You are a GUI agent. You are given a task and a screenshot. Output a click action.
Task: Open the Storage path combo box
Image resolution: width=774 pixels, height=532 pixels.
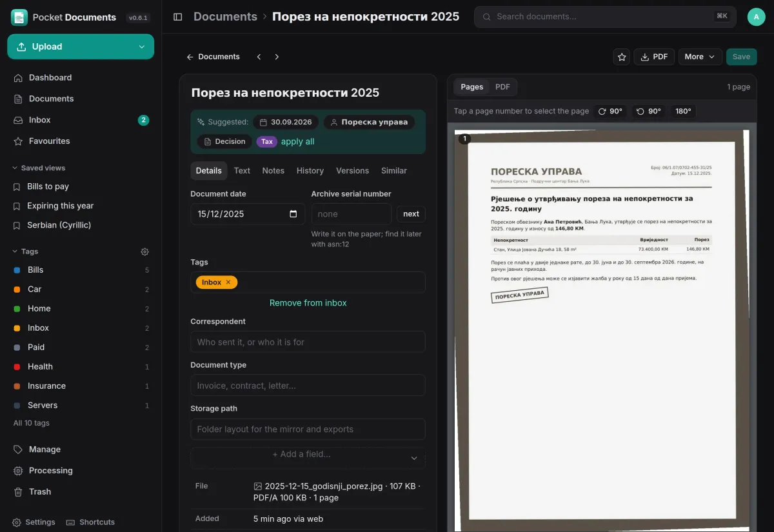tap(308, 429)
